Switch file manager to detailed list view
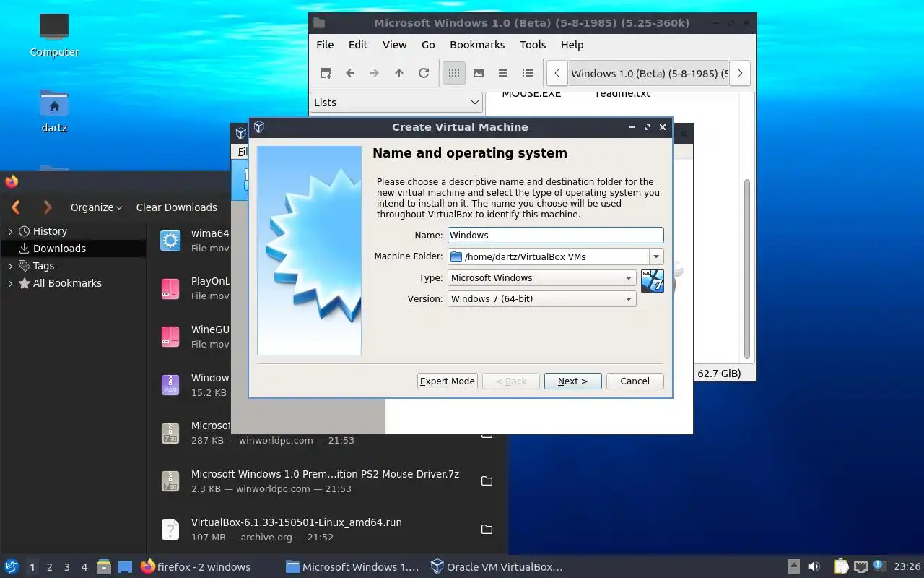 point(528,73)
